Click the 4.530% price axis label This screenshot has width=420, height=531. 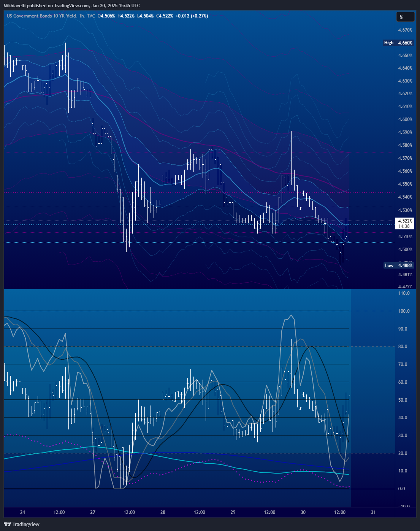(405, 210)
